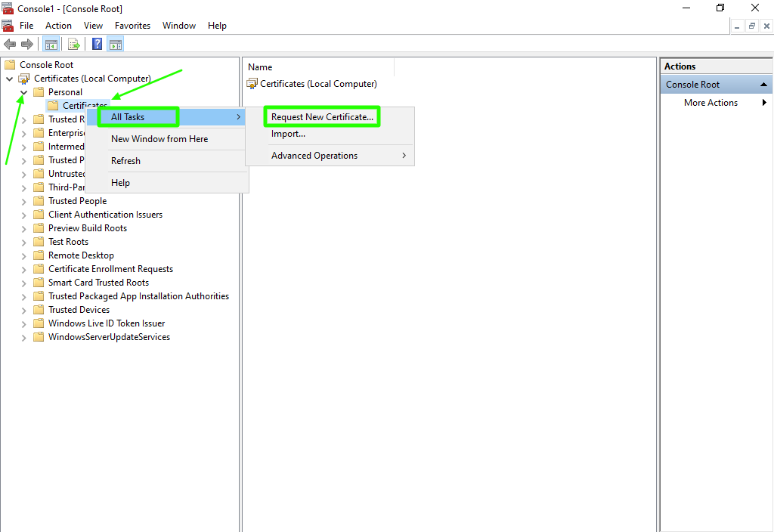This screenshot has width=774, height=532.
Task: Choose Request New Certificate from submenu
Action: coord(322,117)
